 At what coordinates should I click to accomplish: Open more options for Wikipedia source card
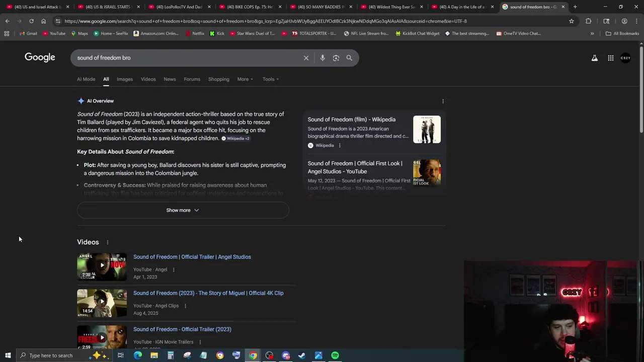[340, 145]
